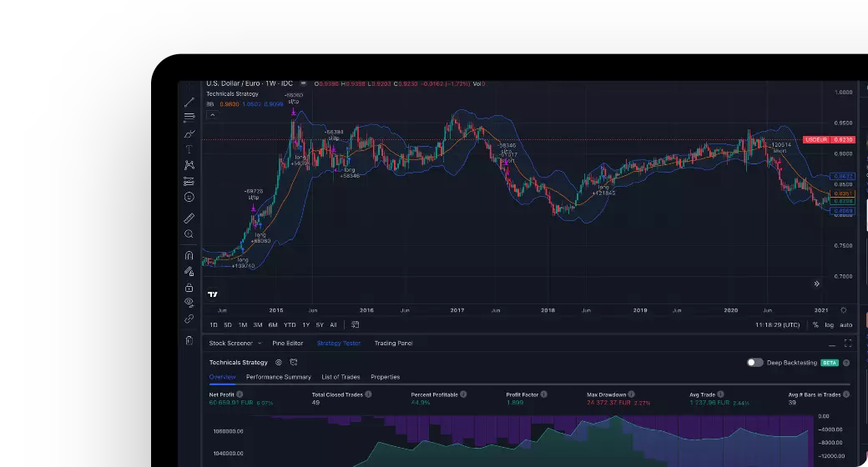Select the ruler measure tool
Image resolution: width=868 pixels, height=467 pixels.
189,218
